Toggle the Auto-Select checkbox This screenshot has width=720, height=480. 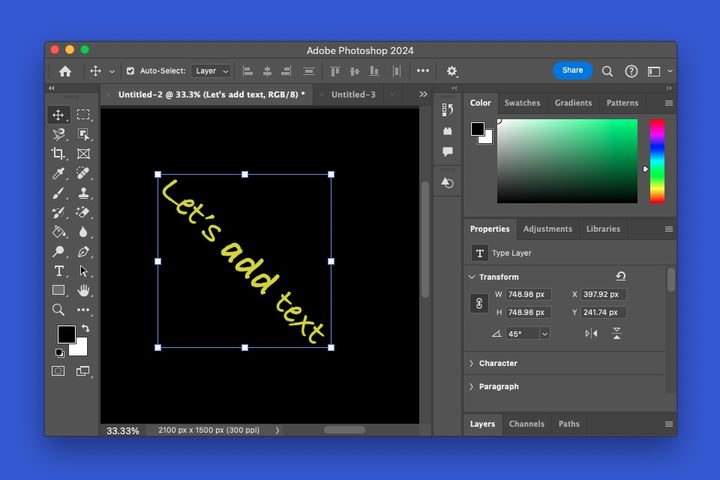(x=130, y=71)
